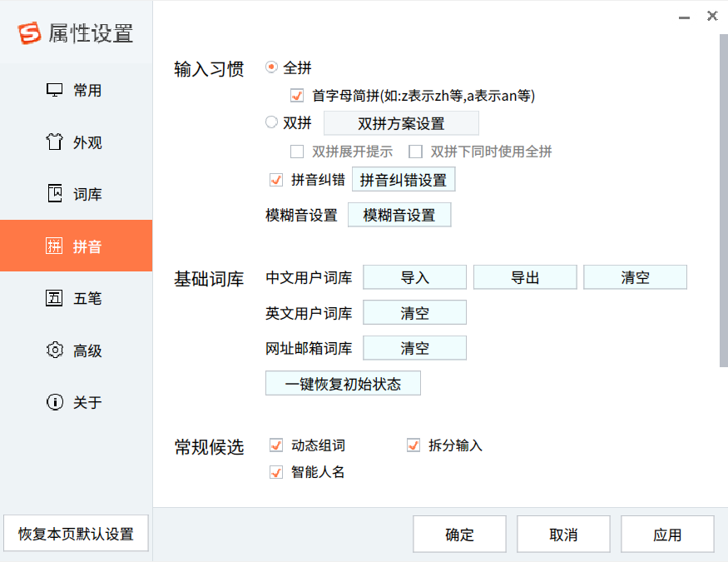Toggle the 拼音纠错 checkbox off
This screenshot has width=728, height=562.
tap(275, 179)
